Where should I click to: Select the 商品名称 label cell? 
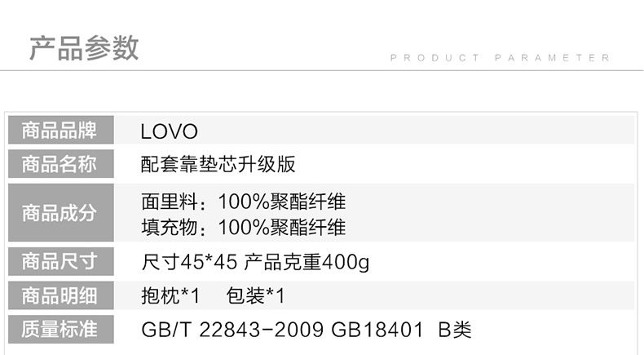(61, 165)
